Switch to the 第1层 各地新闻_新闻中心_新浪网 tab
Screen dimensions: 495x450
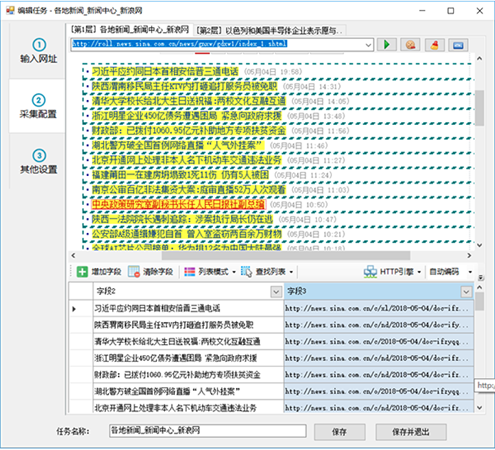(x=130, y=30)
